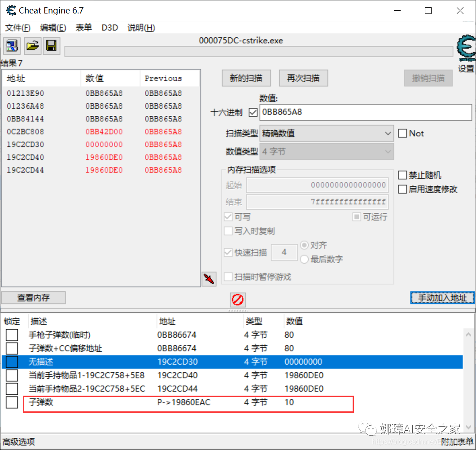
Task: Select result address 19C2CD44
Action: [x=26, y=170]
